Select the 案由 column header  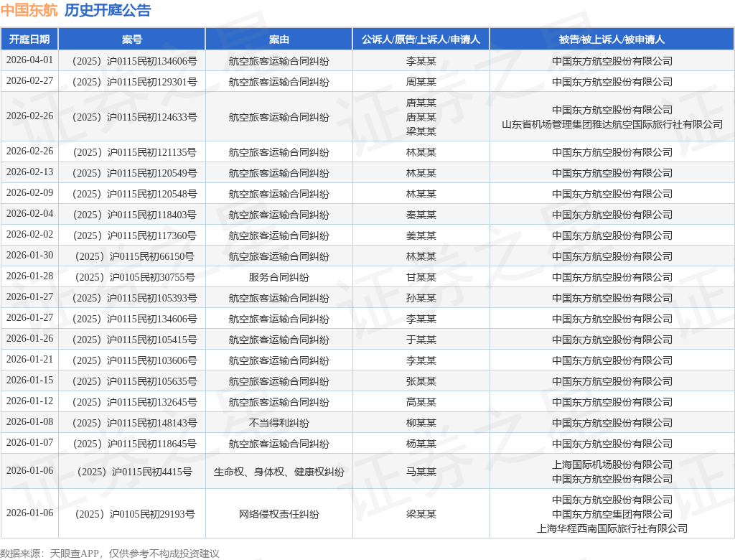pyautogui.click(x=279, y=39)
